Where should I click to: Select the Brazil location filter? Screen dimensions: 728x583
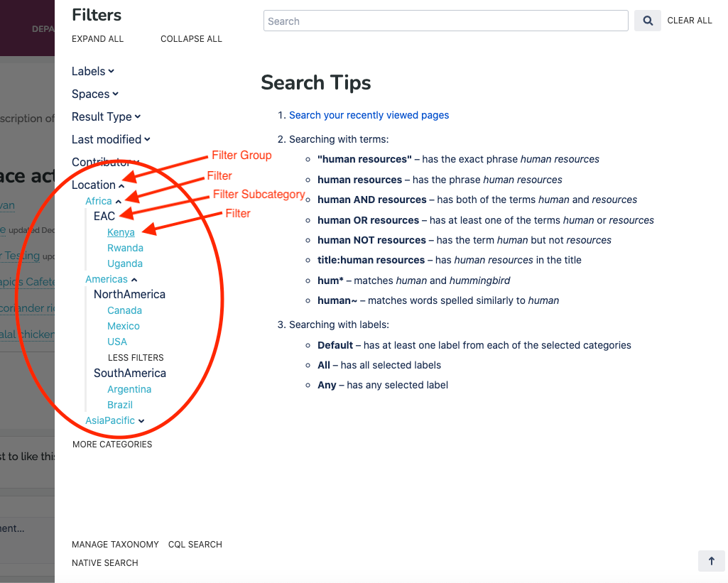tap(119, 404)
